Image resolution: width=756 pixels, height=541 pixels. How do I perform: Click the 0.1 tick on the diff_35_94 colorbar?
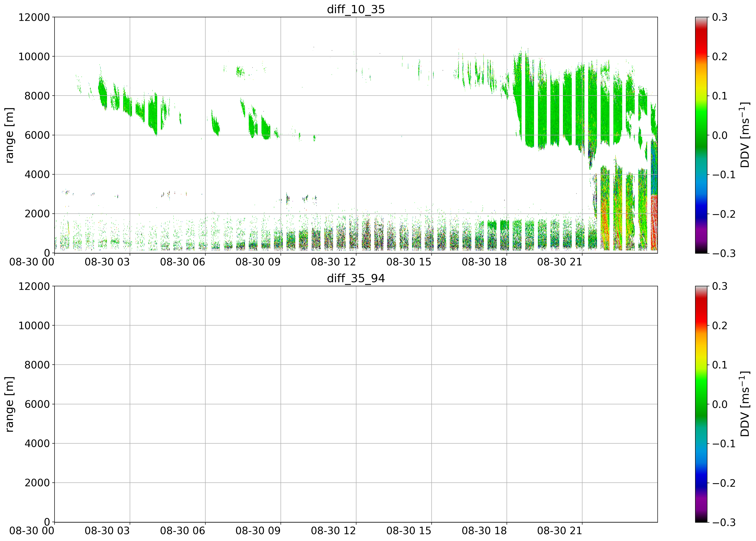tap(720, 365)
